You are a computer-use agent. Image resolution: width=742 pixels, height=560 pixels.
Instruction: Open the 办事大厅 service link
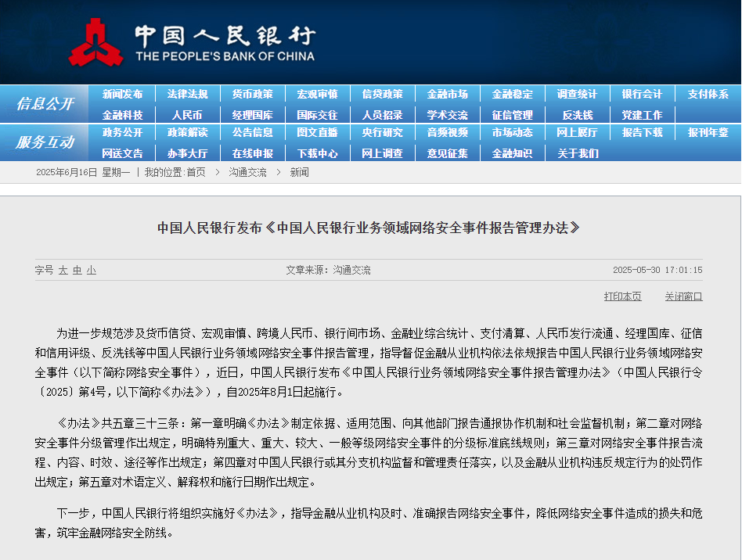(187, 154)
